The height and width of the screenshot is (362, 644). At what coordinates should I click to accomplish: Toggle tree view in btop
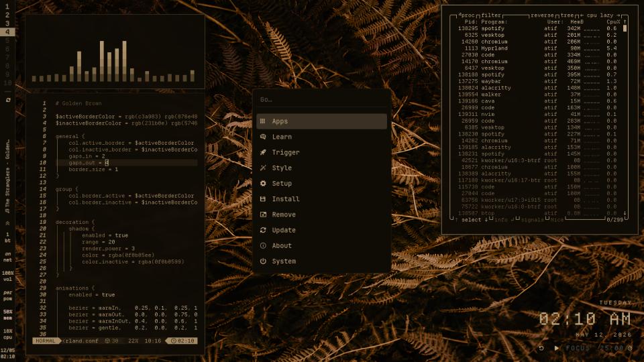pos(568,15)
